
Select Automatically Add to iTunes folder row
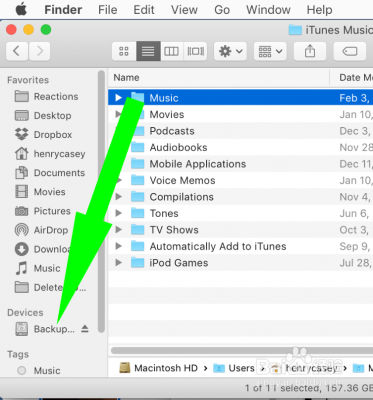pyautogui.click(x=241, y=246)
